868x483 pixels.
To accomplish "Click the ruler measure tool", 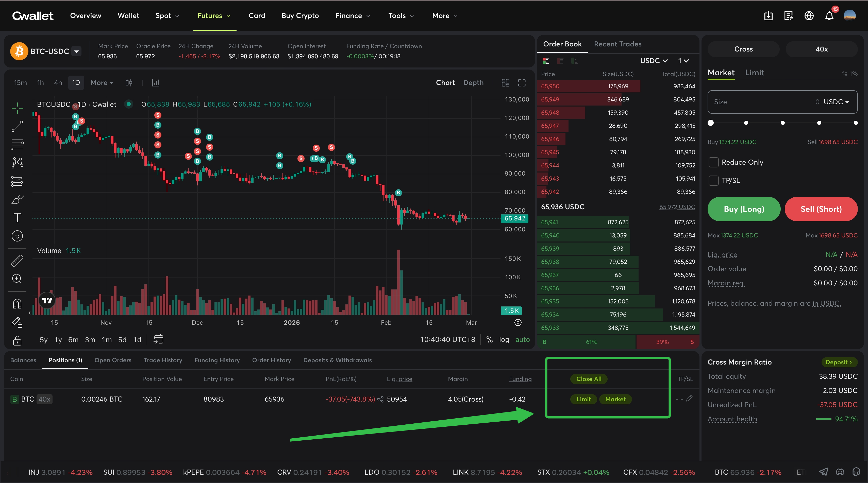I will (x=17, y=260).
